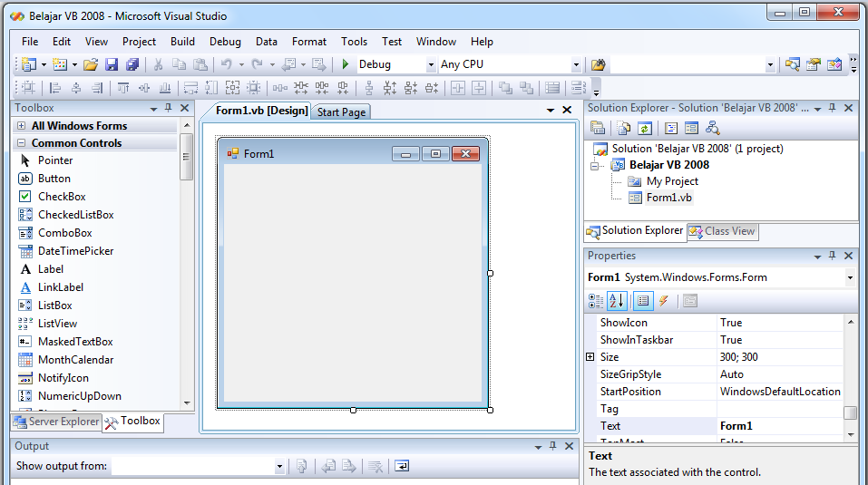Expand All Windows Forms toolbox group
This screenshot has height=485, width=868.
coord(21,125)
